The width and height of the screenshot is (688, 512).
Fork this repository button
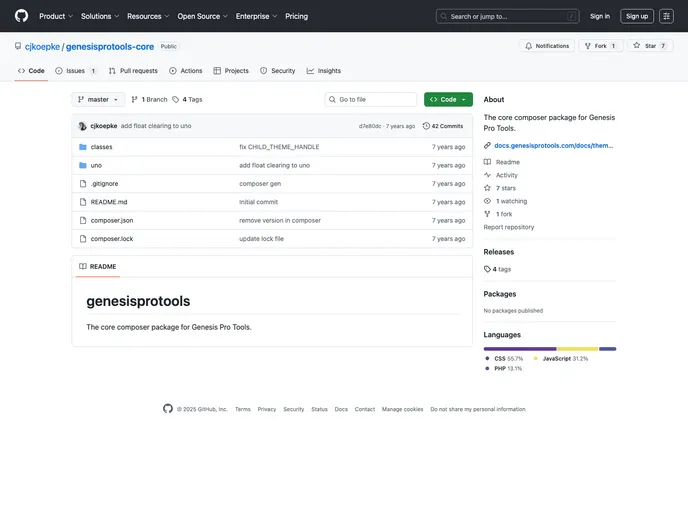[x=600, y=46]
